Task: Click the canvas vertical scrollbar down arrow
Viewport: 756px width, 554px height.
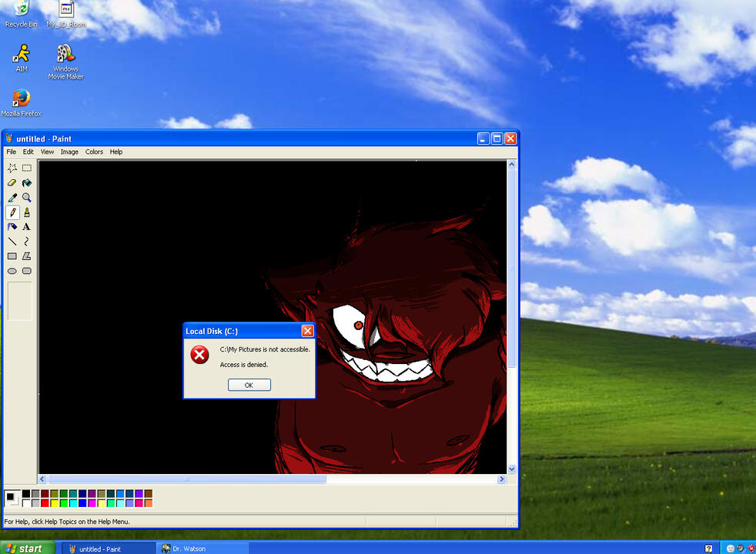Action: (512, 469)
